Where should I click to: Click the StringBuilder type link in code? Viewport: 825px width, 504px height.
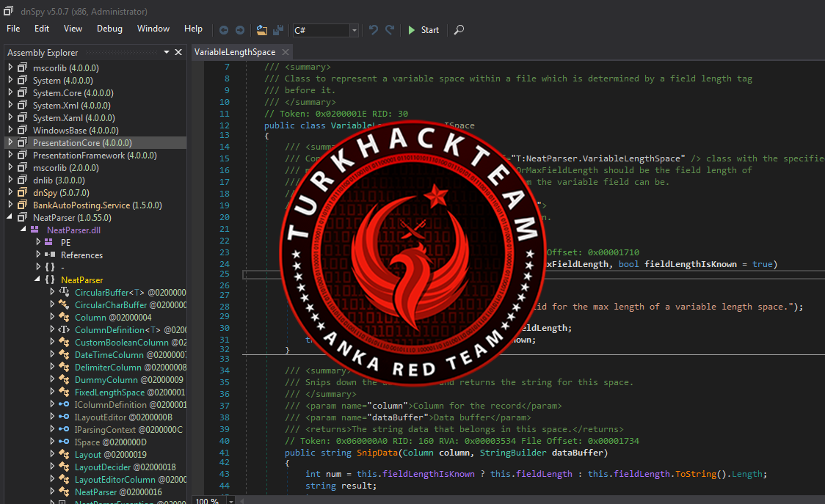[x=513, y=453]
